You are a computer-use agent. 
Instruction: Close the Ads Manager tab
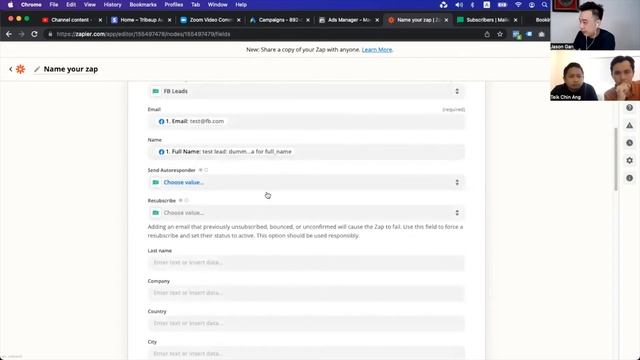pyautogui.click(x=377, y=20)
